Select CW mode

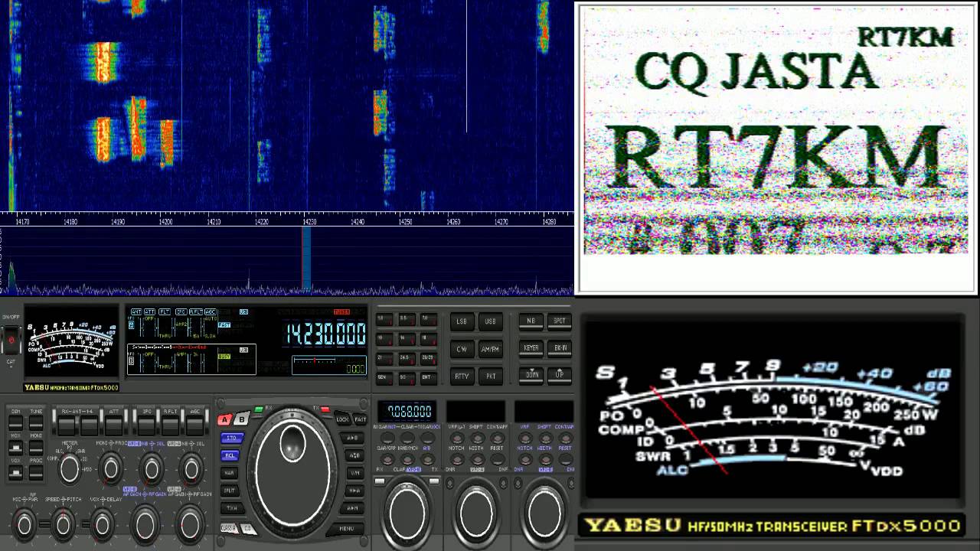(x=462, y=348)
